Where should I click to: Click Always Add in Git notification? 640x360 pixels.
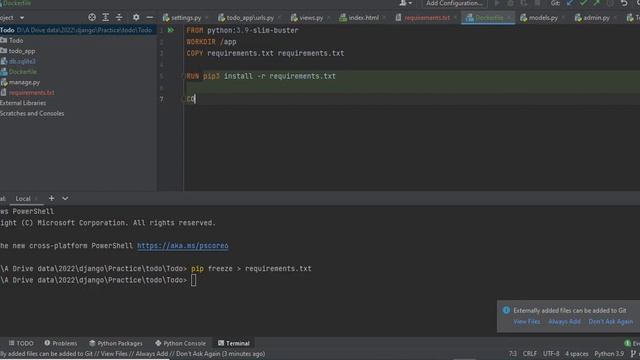click(x=564, y=322)
